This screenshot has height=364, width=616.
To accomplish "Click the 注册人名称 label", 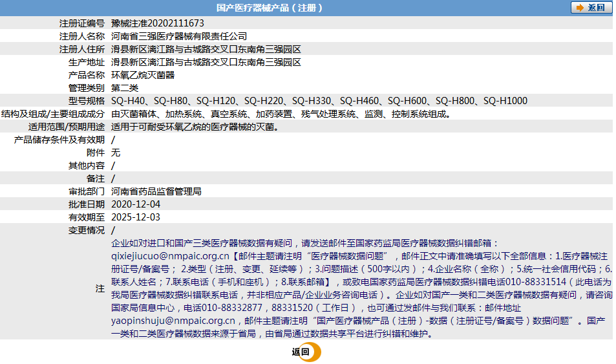I will coord(81,36).
